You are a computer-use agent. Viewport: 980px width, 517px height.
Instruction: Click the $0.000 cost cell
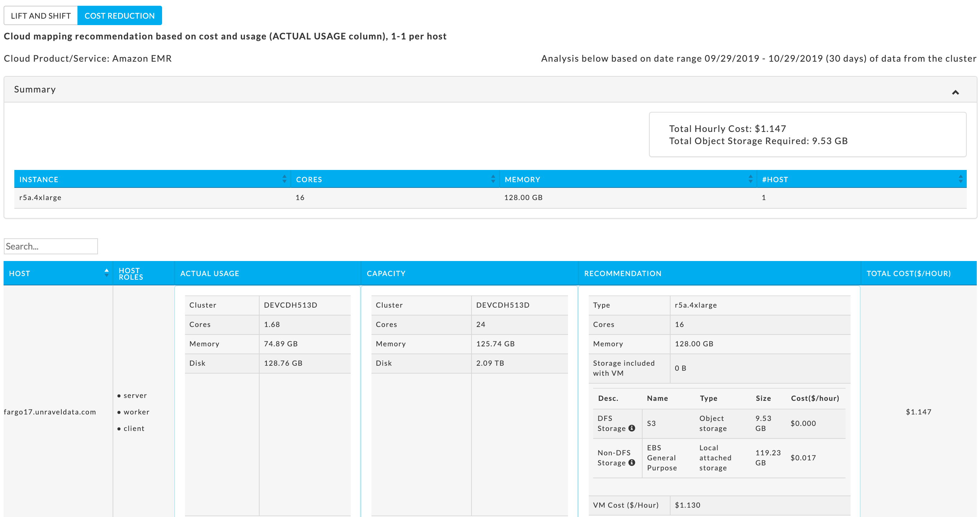(803, 423)
